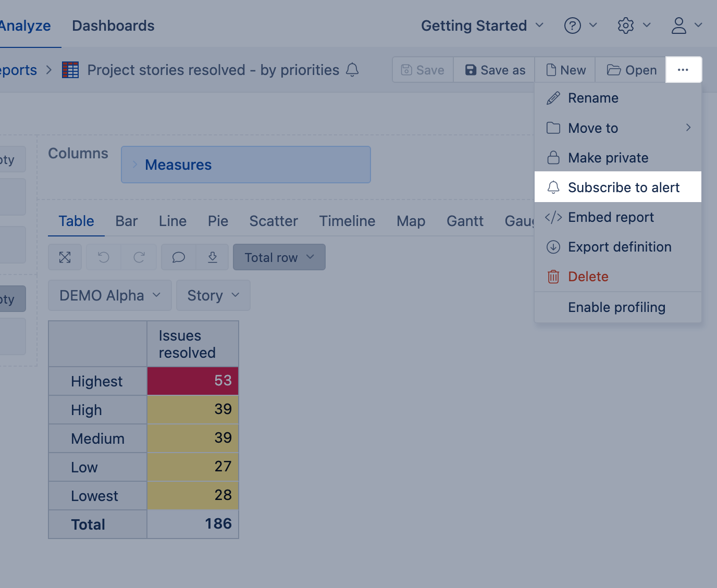
Task: Click the redo arrow icon
Action: pyautogui.click(x=139, y=257)
